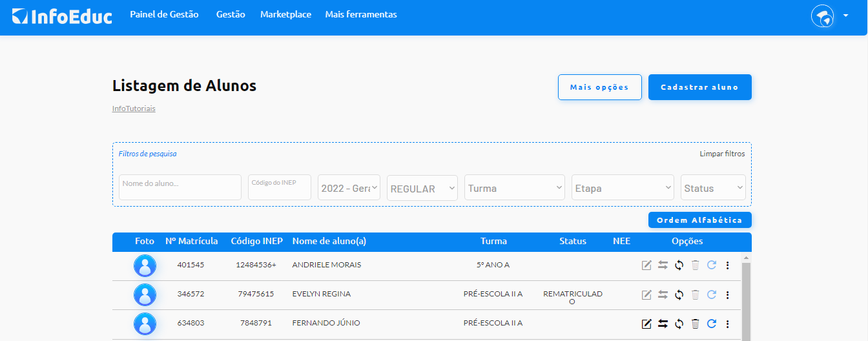
Task: Click Limpar filtros link
Action: click(x=722, y=154)
